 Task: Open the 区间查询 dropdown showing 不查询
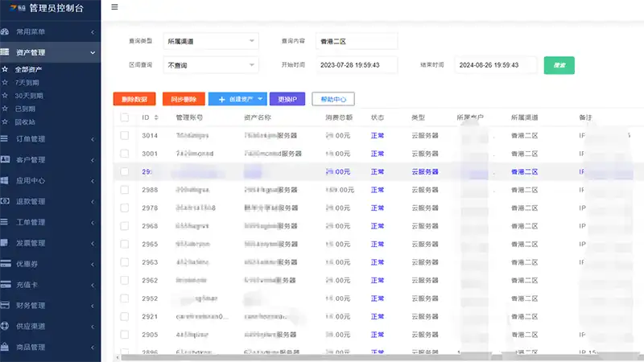pyautogui.click(x=211, y=65)
